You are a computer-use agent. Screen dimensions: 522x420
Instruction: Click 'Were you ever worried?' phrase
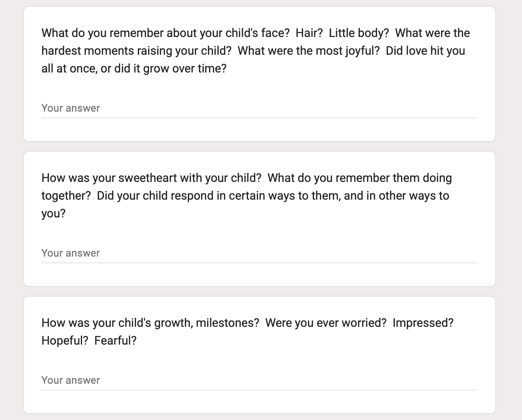(x=326, y=323)
